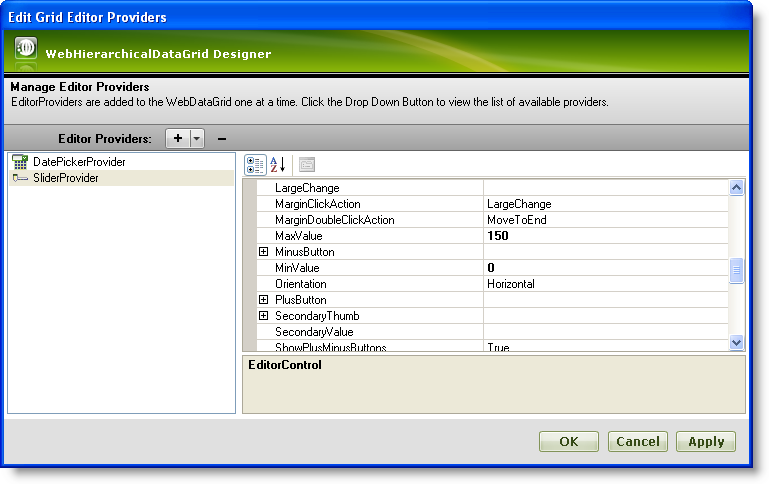
Task: Click the MinValue field showing 0
Action: click(x=606, y=268)
